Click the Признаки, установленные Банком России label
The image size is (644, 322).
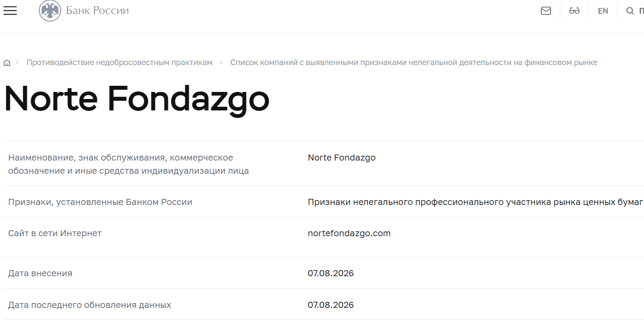coord(100,202)
